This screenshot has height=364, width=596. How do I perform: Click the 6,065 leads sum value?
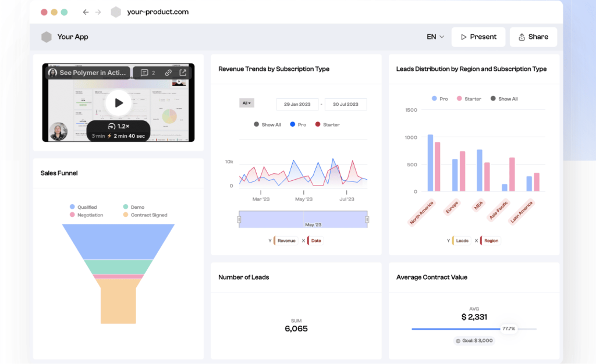(296, 329)
